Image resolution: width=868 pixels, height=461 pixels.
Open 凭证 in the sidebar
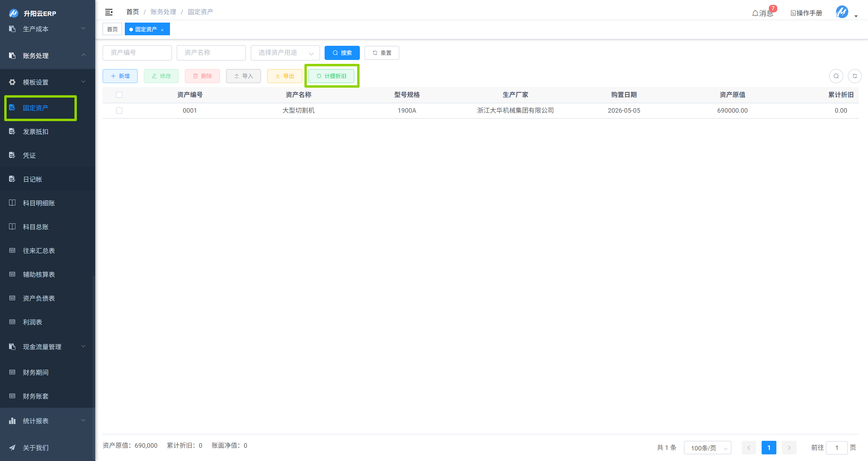(48, 155)
